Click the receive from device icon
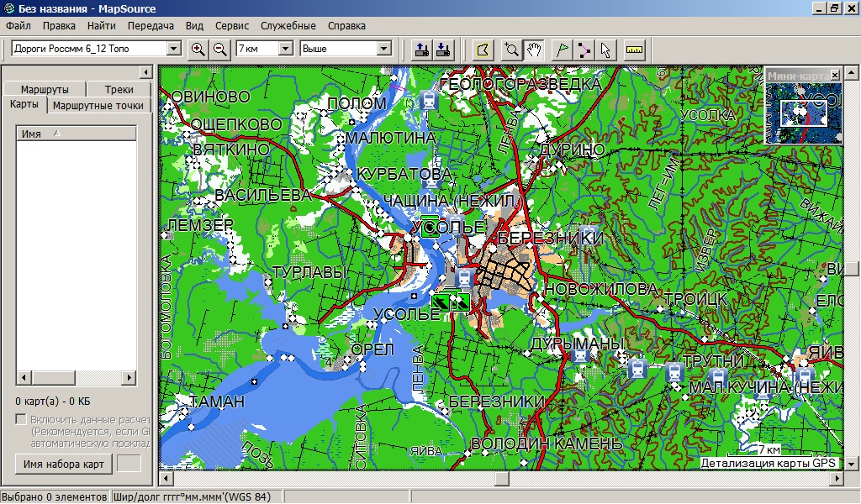This screenshot has height=504, width=861. 444,49
